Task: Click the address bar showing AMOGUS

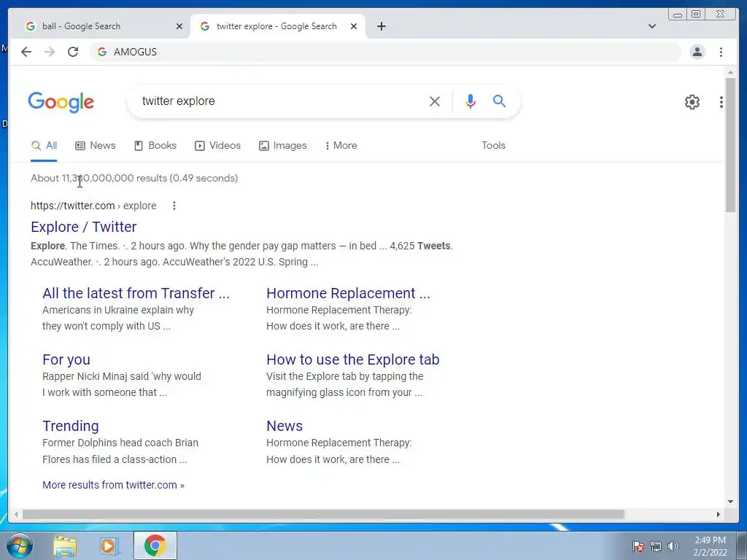Action: [x=385, y=52]
